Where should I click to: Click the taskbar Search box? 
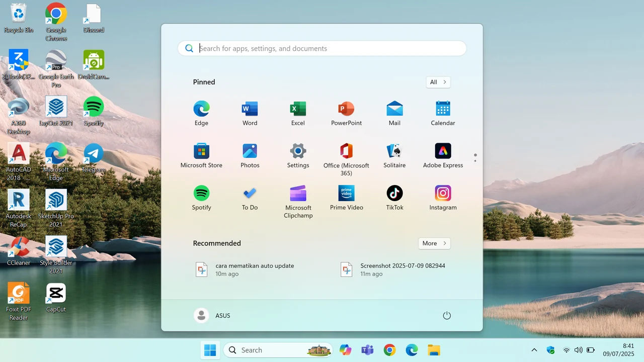278,350
